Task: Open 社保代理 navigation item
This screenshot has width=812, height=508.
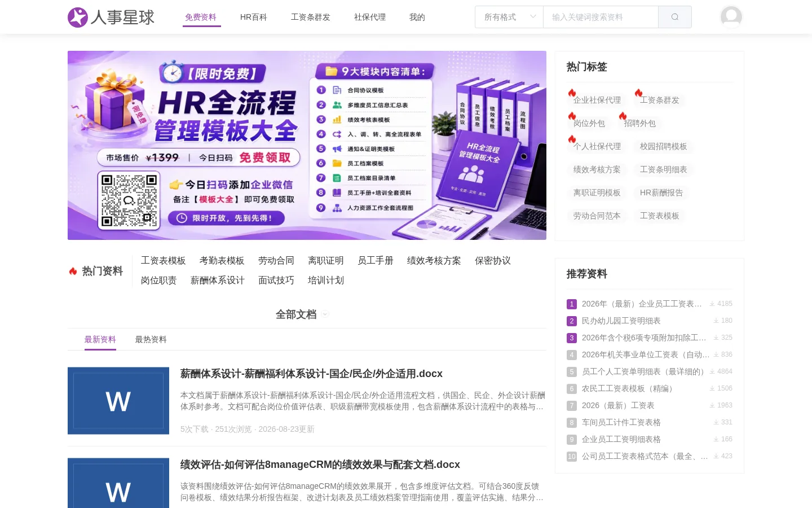Action: tap(370, 17)
